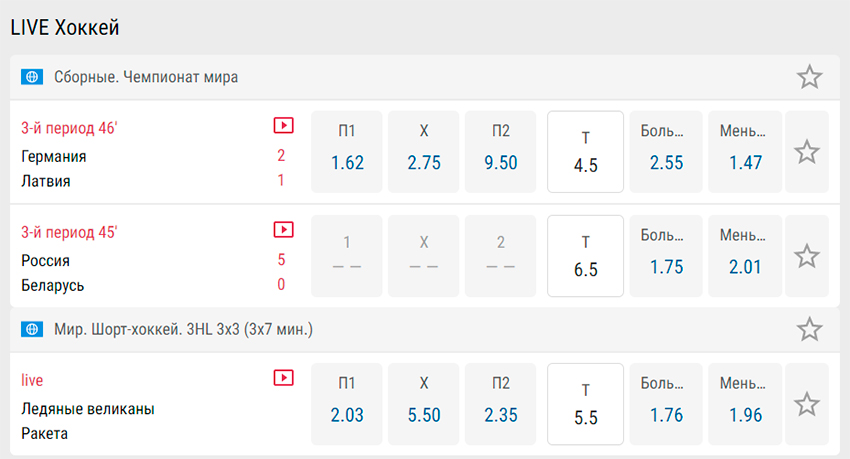Image resolution: width=850 pixels, height=459 pixels.
Task: Select Больше 1.75 for Россия vs Беларусь
Action: [666, 256]
